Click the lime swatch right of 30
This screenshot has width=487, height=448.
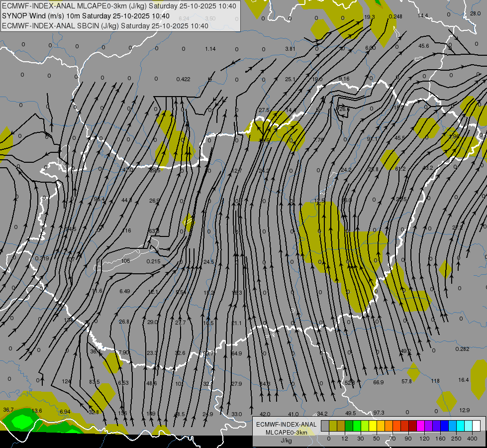point(365,426)
